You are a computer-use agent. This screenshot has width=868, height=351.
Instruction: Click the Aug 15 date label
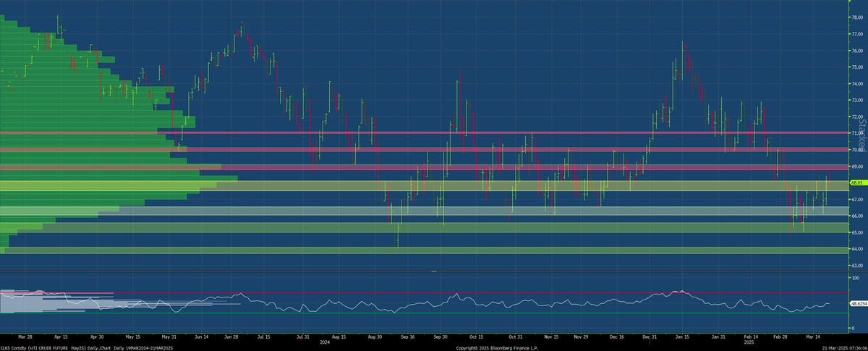tap(339, 337)
